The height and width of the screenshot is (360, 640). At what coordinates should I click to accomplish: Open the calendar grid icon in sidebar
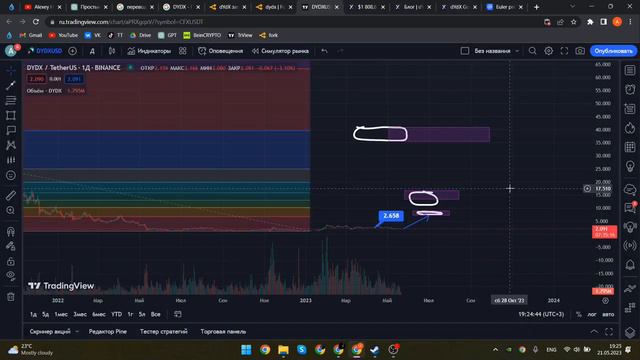click(x=630, y=147)
